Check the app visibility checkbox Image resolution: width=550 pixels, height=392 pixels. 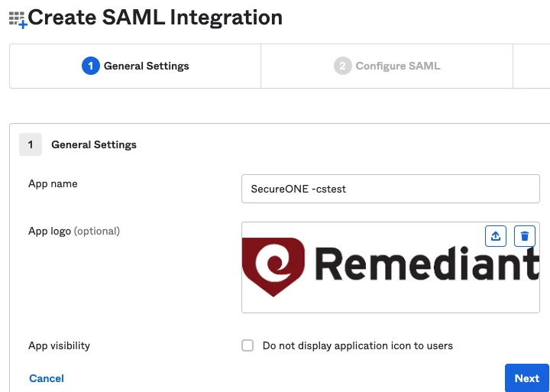coord(247,345)
